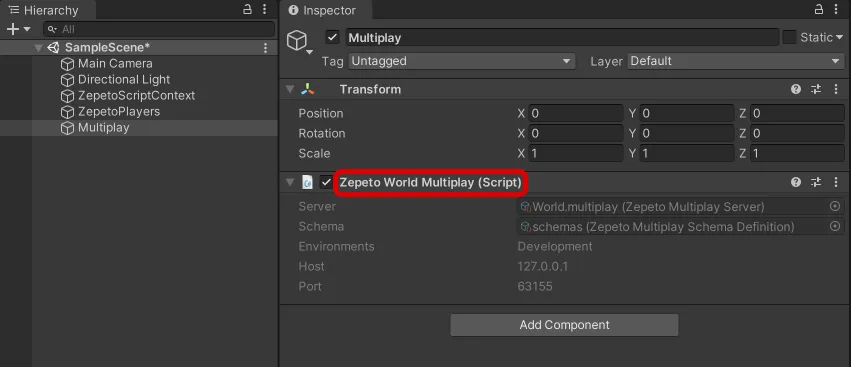Viewport: 851px width, 367px height.
Task: Collapse the Transform component foldout
Action: 290,90
